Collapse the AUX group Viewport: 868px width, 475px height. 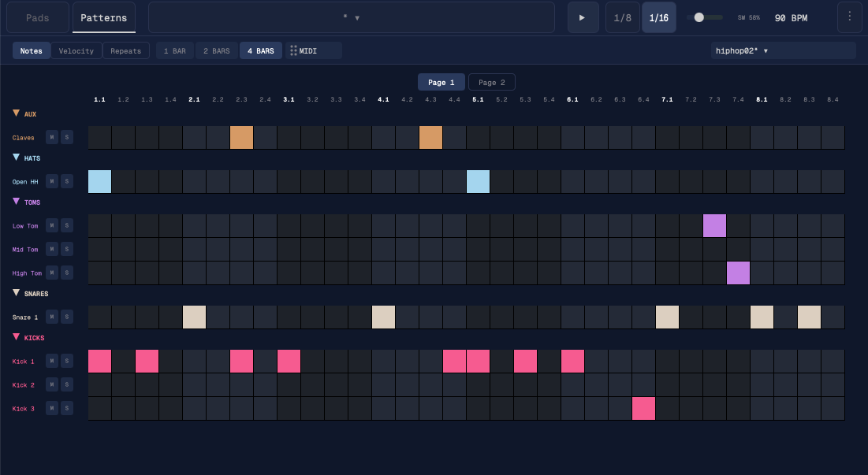tap(16, 113)
